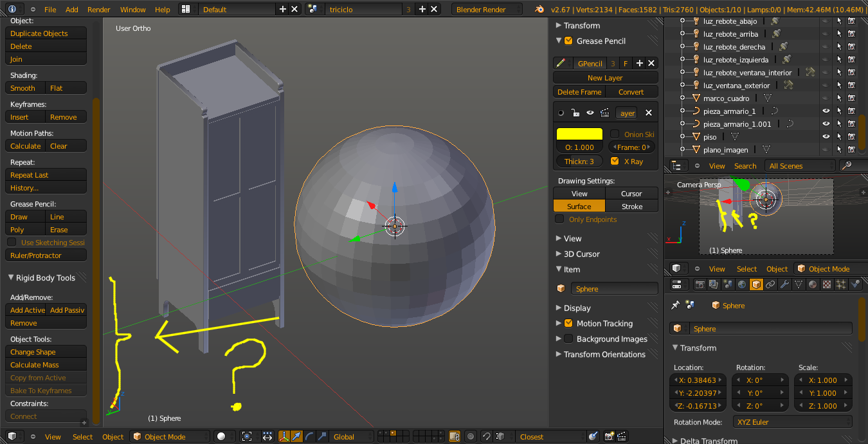The height and width of the screenshot is (444, 868).
Task: Click the Calculate Mass button
Action: pyautogui.click(x=46, y=364)
